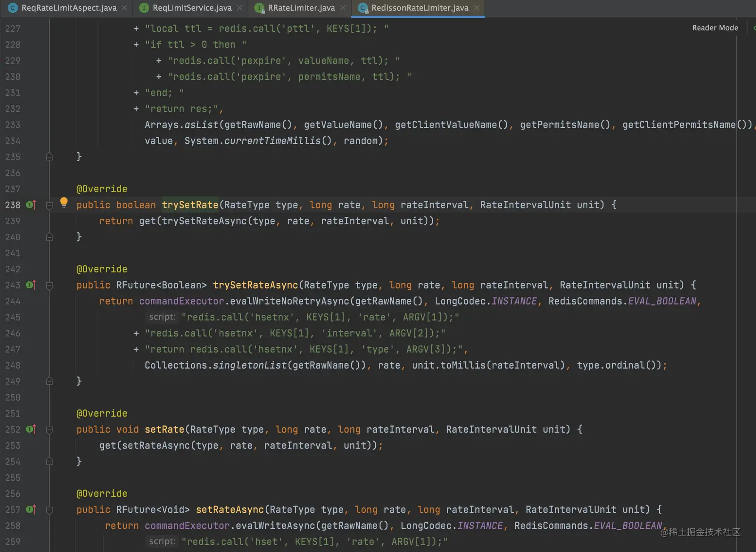Close the RedissonRateLimiter.java tab
Viewport: 756px width, 552px height.
(x=476, y=8)
